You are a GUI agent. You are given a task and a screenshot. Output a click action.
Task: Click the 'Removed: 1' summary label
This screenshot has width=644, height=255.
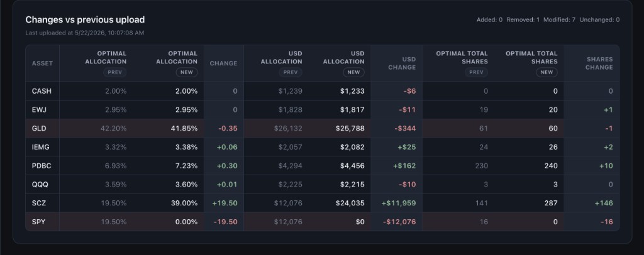tap(523, 19)
